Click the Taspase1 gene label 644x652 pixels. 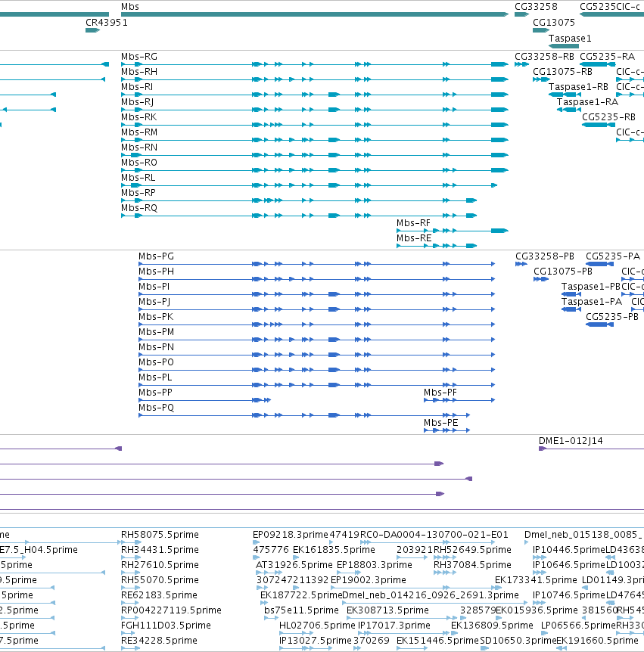570,39
